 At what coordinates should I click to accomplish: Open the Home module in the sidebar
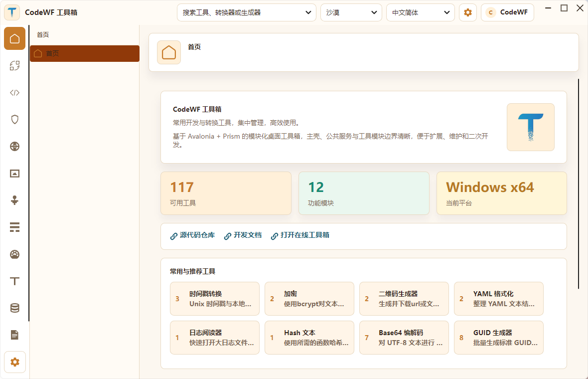point(14,38)
